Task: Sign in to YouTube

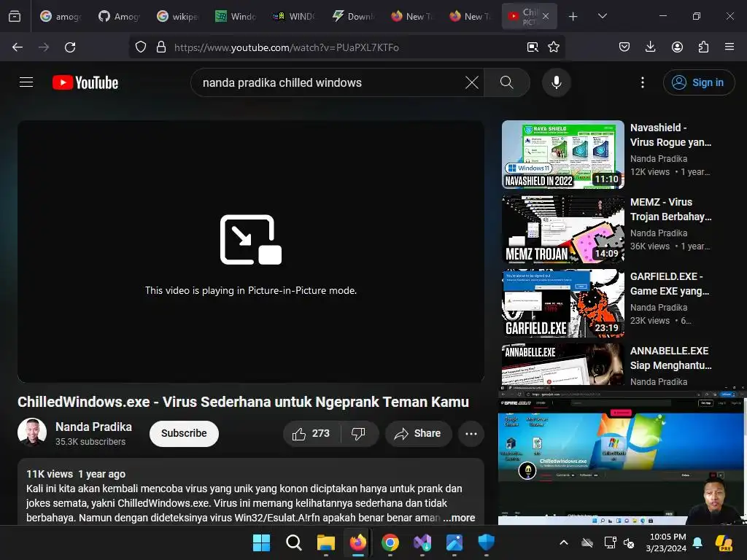Action: pyautogui.click(x=698, y=82)
